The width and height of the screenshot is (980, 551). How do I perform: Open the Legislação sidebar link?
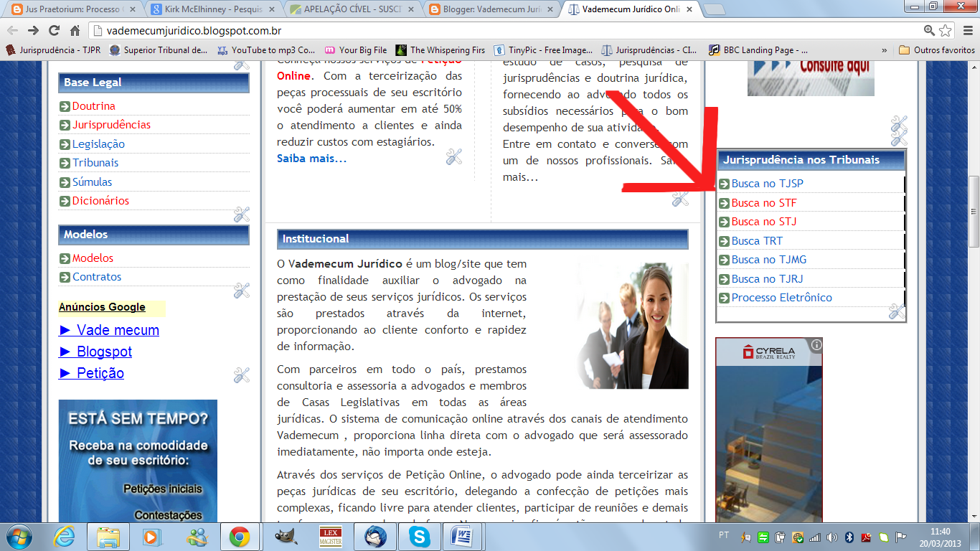(98, 144)
